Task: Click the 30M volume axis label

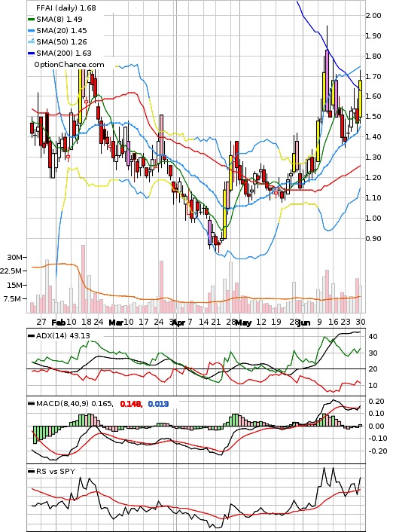Action: pos(15,258)
